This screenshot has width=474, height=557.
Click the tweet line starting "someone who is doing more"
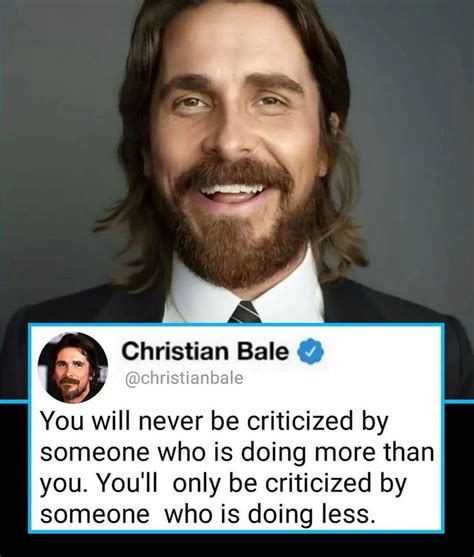[x=237, y=452]
